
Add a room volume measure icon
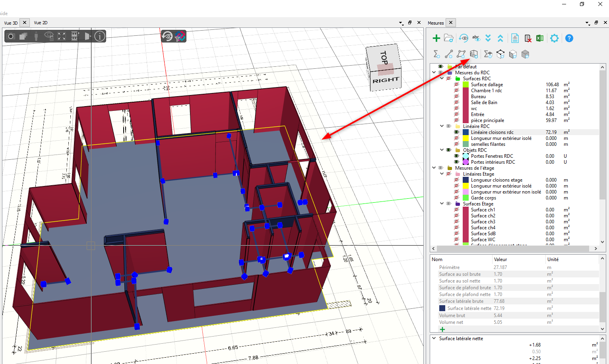(x=473, y=54)
